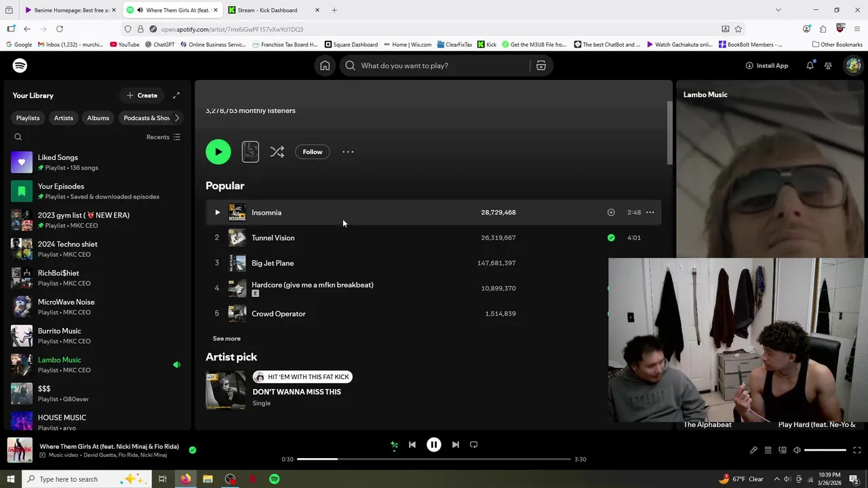Open the user profile avatar
This screenshot has height=488, width=868.
click(x=853, y=66)
